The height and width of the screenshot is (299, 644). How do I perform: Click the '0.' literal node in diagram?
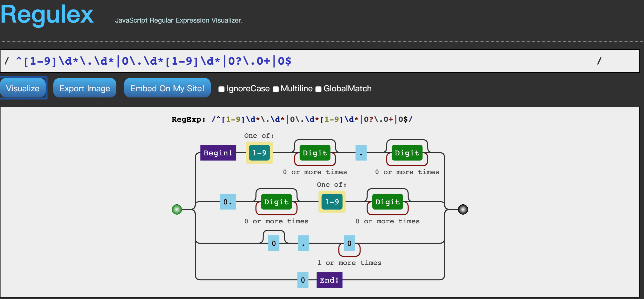pyautogui.click(x=228, y=202)
